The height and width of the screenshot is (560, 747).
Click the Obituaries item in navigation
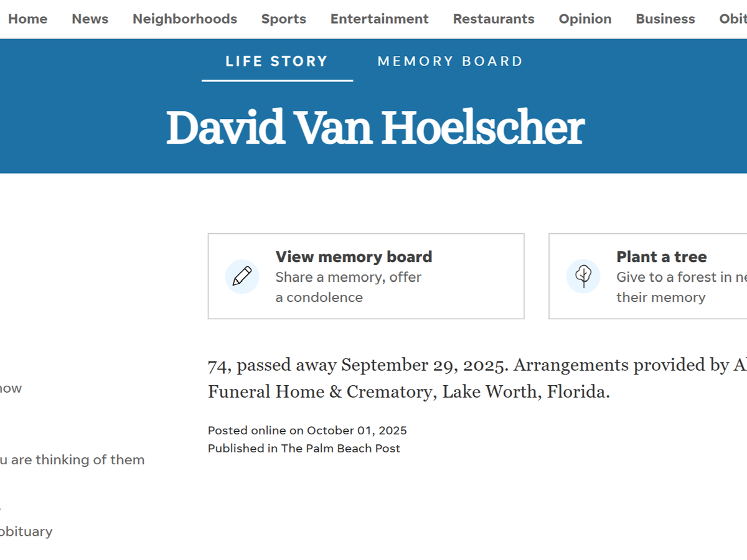coord(733,19)
